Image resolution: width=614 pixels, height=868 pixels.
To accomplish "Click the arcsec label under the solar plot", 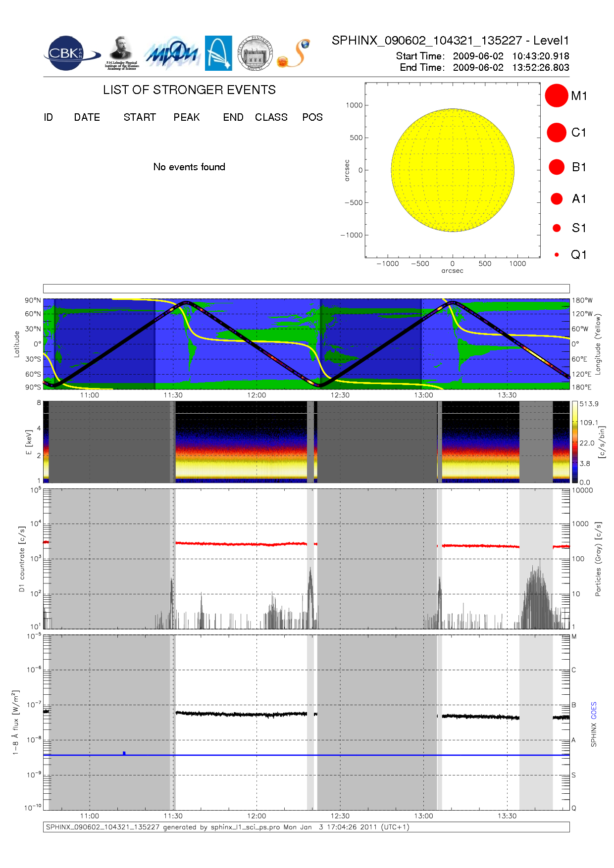I will 453,271.
